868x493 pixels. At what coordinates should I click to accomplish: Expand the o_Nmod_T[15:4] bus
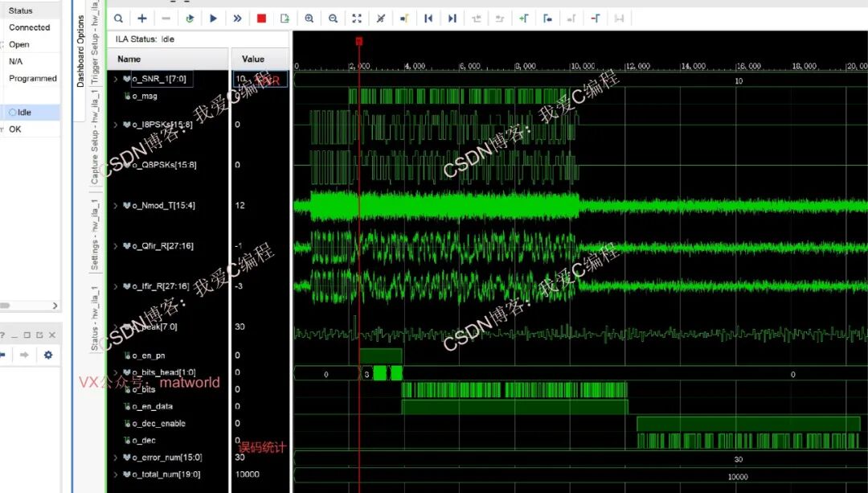(x=116, y=206)
